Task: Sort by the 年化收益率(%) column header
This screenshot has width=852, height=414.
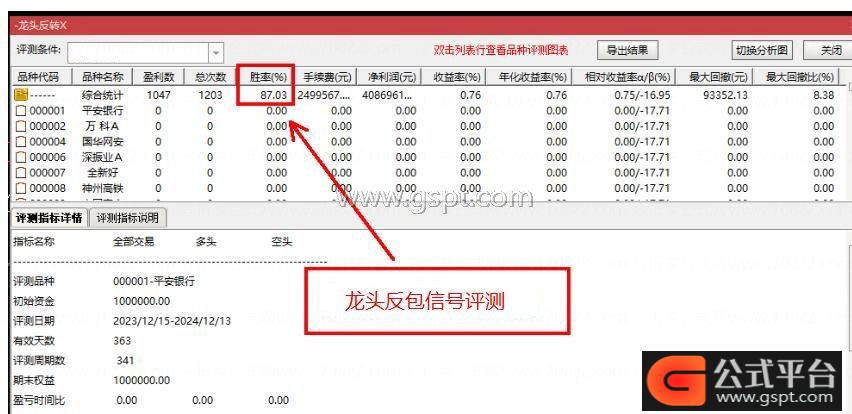Action: (x=529, y=77)
